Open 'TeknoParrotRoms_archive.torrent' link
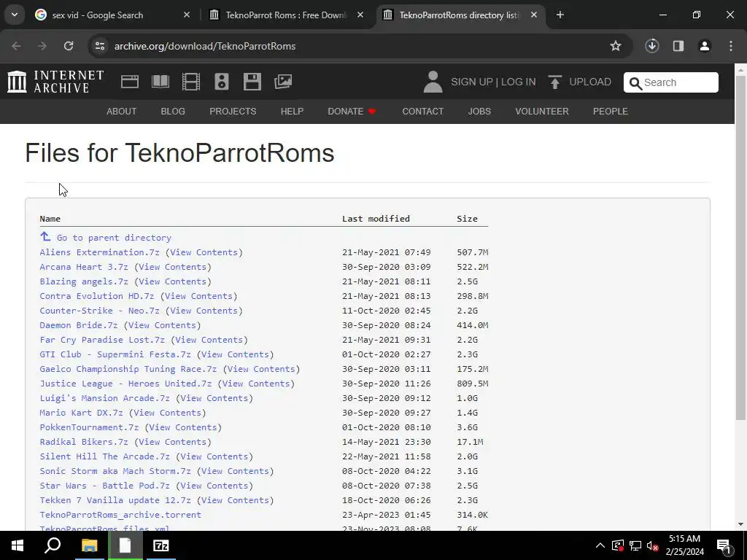Image resolution: width=747 pixels, height=560 pixels. coord(120,515)
